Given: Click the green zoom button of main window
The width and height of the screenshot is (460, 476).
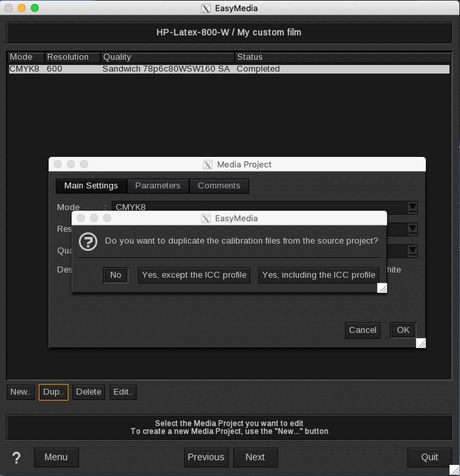Looking at the screenshot, I should click(35, 8).
